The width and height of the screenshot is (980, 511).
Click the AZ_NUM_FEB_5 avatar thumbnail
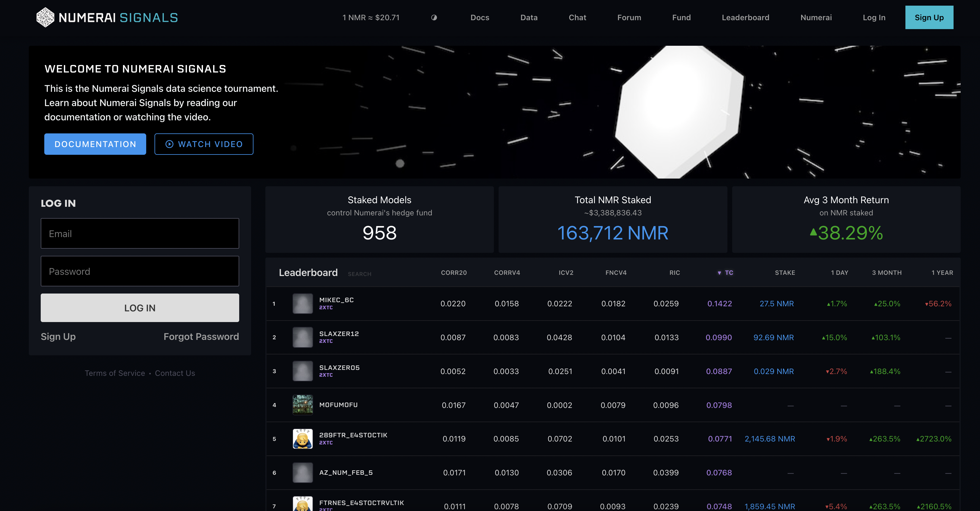(302, 473)
